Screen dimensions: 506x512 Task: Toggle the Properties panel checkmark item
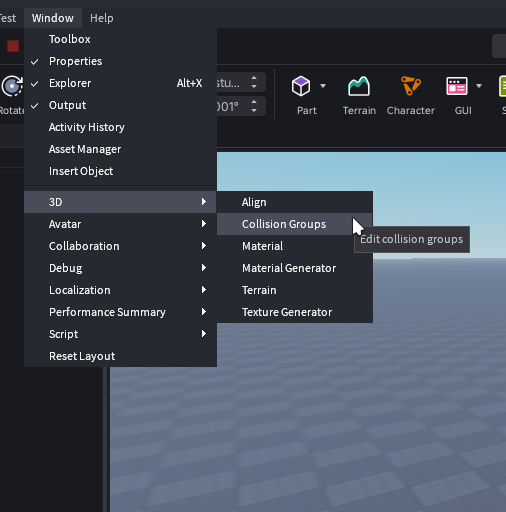120,61
